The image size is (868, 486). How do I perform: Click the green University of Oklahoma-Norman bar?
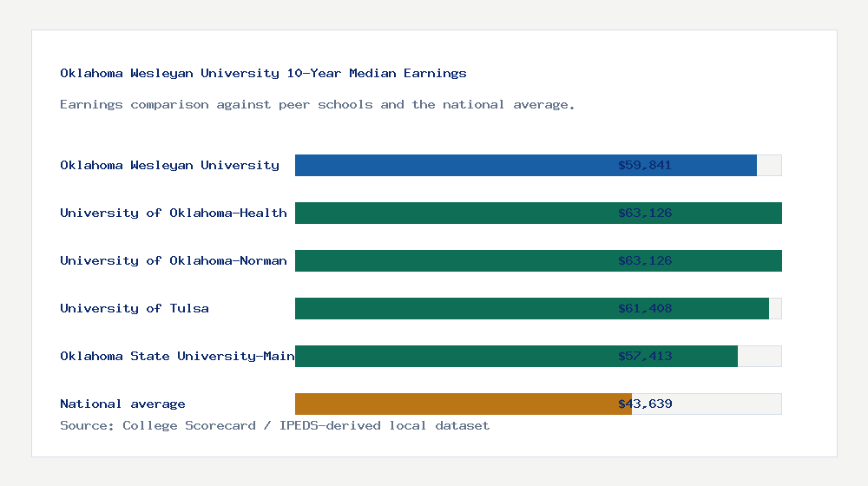[538, 260]
